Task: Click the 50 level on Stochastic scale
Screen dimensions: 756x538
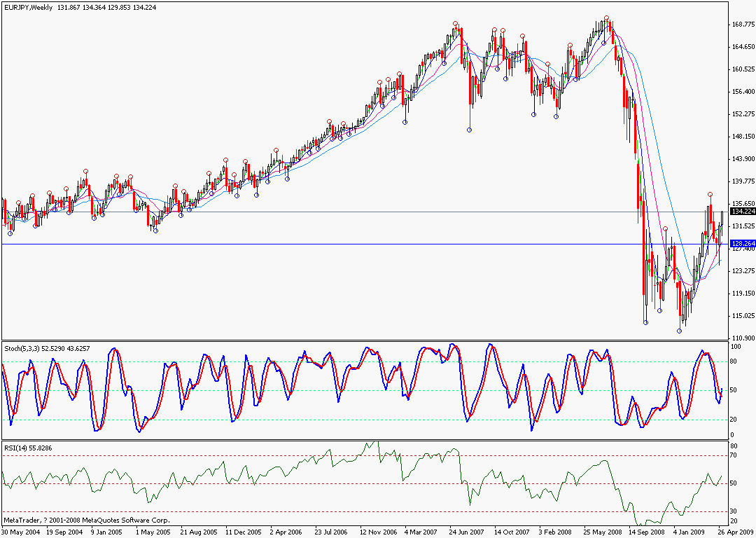Action: (734, 390)
